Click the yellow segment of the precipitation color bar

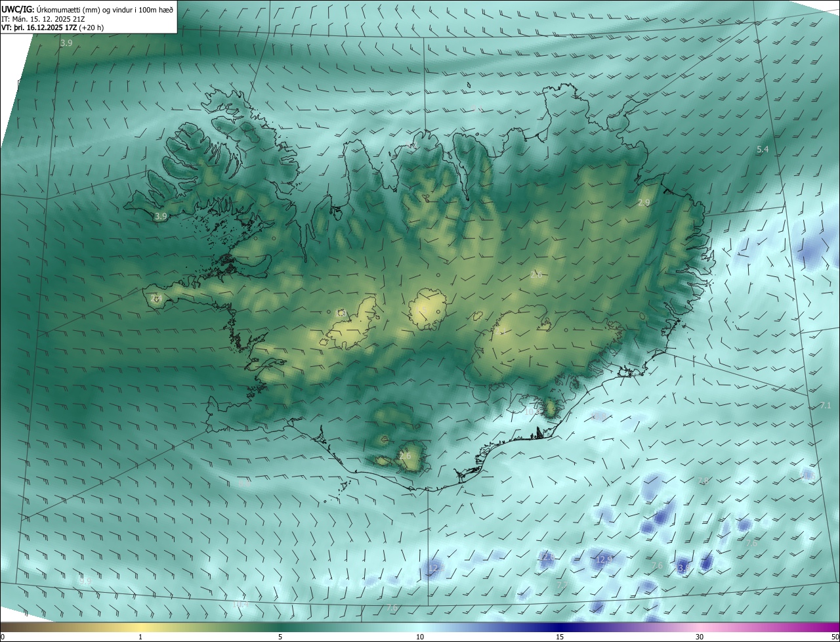(x=141, y=627)
